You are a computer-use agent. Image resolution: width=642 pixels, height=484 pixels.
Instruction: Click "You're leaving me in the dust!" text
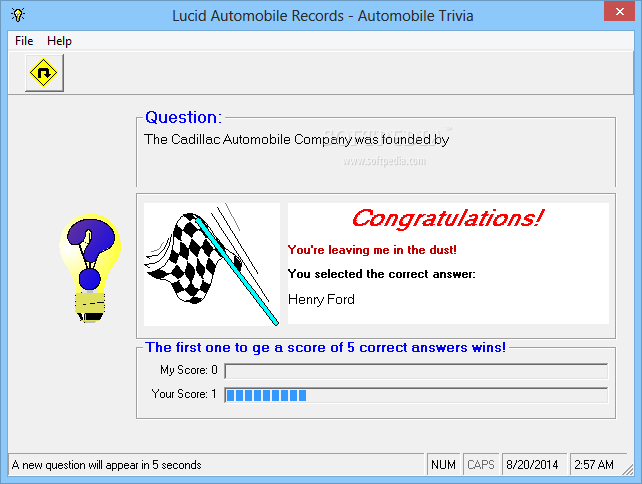point(372,250)
